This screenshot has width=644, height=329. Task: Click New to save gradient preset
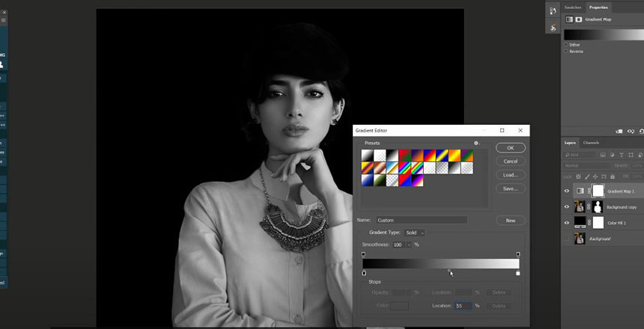coord(511,221)
